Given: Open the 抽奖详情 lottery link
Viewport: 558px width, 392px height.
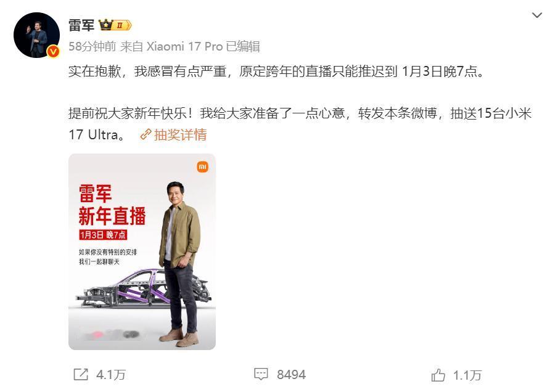Looking at the screenshot, I should pyautogui.click(x=181, y=135).
